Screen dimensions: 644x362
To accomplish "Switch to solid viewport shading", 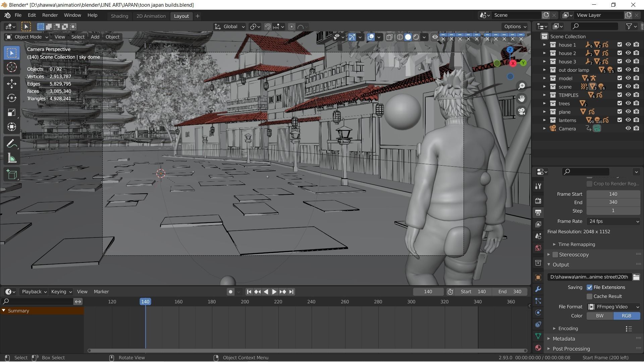I will [x=408, y=37].
